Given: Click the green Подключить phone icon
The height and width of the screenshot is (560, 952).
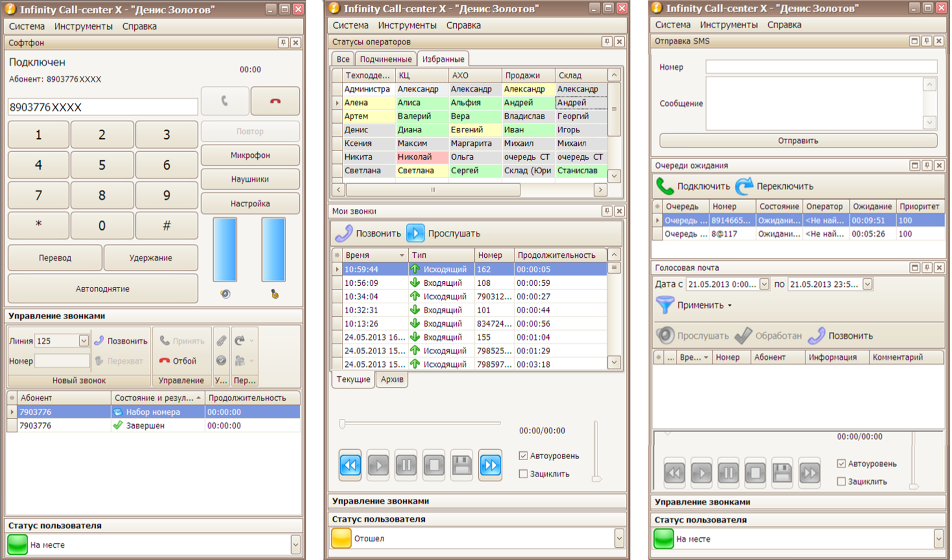Looking at the screenshot, I should [x=664, y=186].
